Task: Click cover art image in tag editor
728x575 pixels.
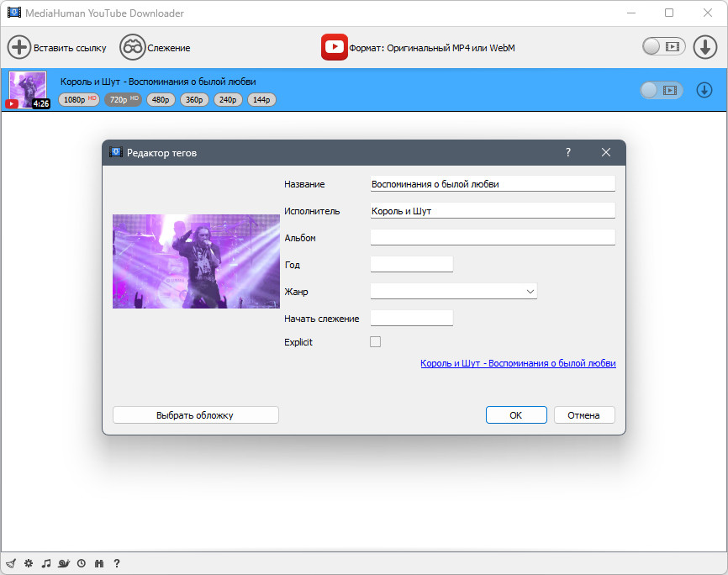Action: coord(196,261)
